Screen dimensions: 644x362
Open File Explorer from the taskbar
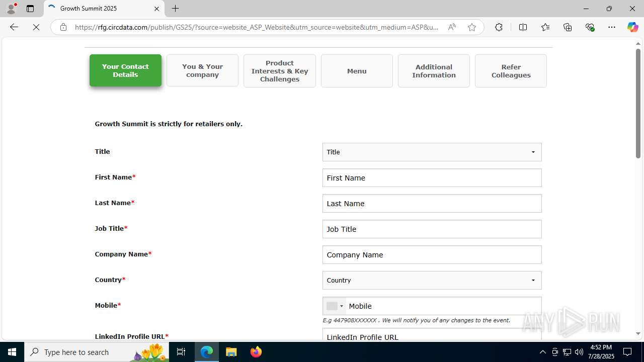(231, 352)
